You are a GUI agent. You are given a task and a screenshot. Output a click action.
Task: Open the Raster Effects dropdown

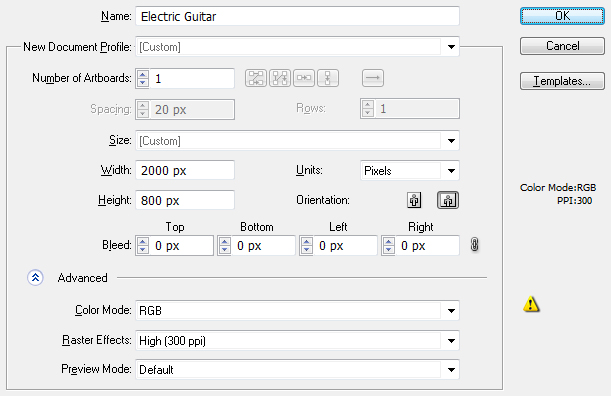(451, 341)
